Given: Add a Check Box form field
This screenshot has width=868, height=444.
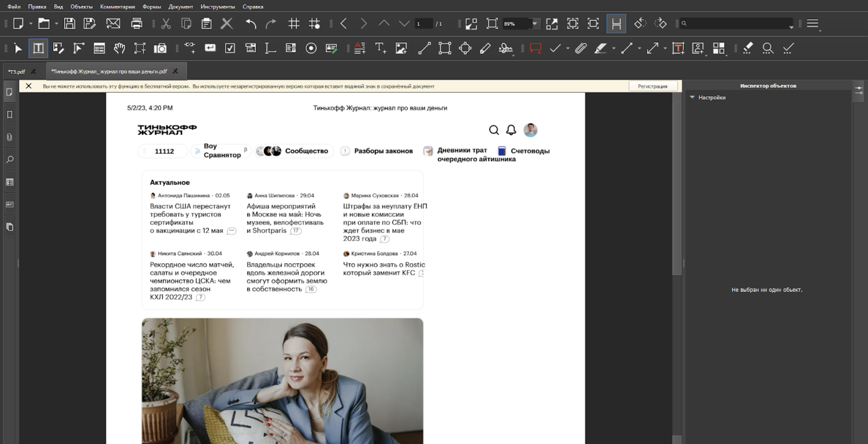Looking at the screenshot, I should 230,48.
